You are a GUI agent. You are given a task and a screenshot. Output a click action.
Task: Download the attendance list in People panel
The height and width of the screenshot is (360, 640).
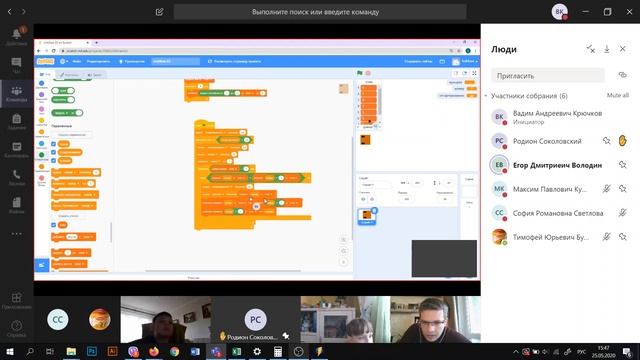coord(607,49)
